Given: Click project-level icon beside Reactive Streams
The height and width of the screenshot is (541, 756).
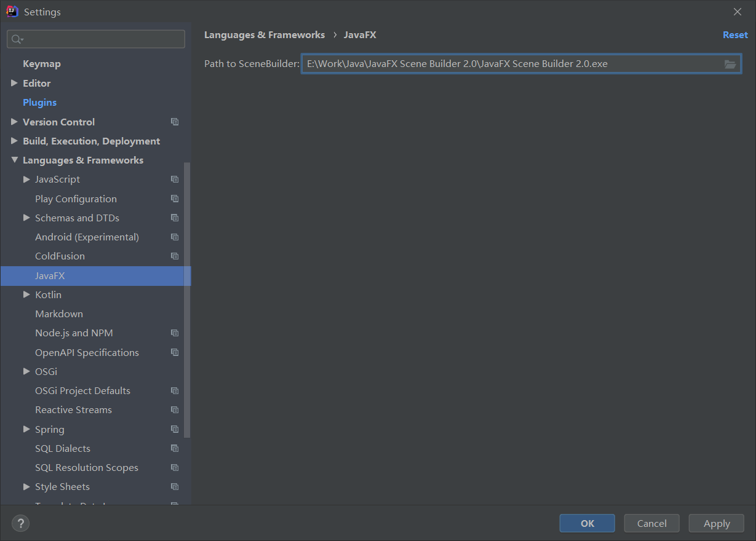Looking at the screenshot, I should coord(175,409).
